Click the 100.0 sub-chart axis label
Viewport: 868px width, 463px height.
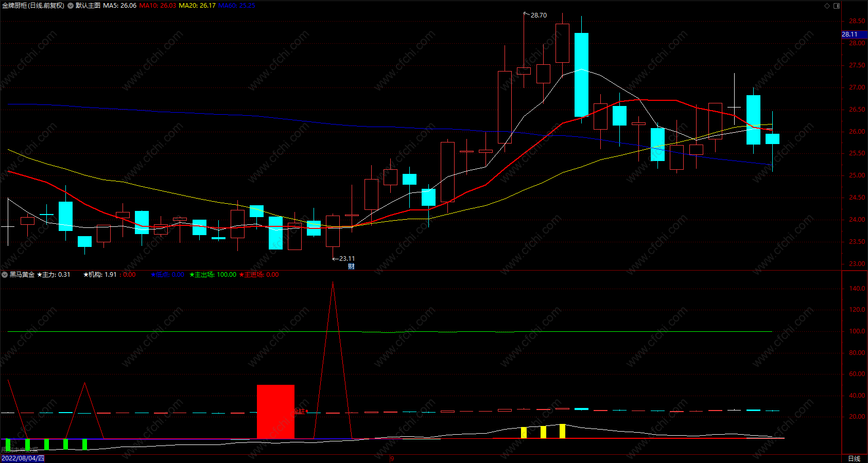(857, 331)
